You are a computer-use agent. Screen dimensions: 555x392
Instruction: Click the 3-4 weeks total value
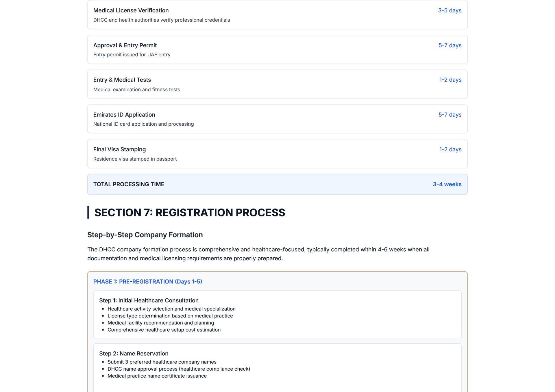point(447,184)
